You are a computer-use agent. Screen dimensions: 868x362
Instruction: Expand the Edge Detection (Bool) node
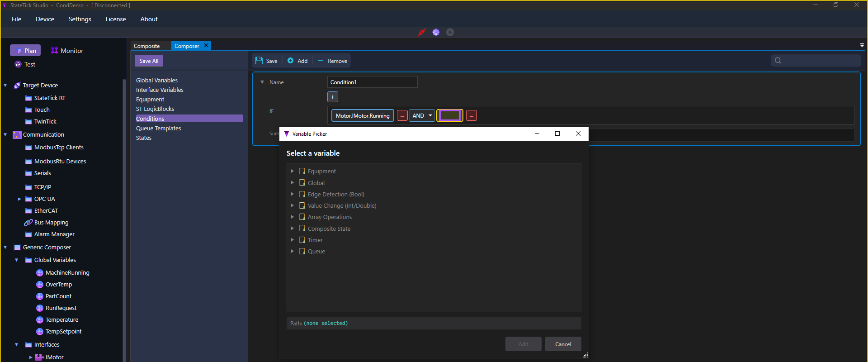[292, 194]
